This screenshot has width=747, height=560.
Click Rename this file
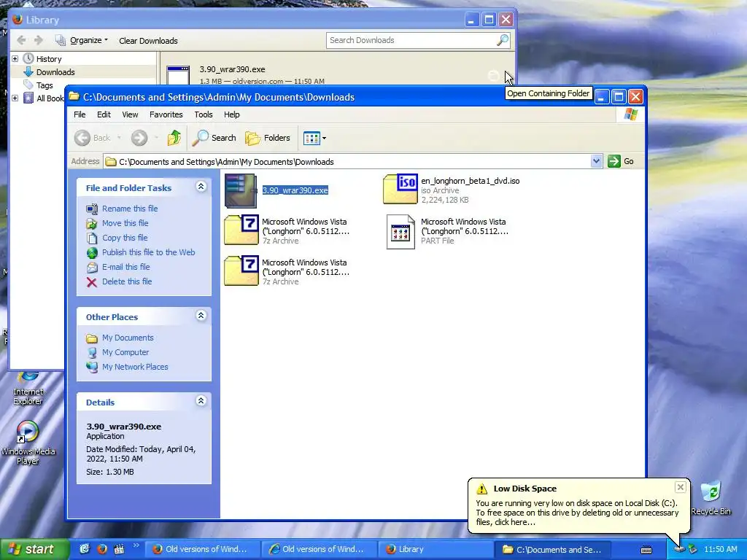[130, 209]
